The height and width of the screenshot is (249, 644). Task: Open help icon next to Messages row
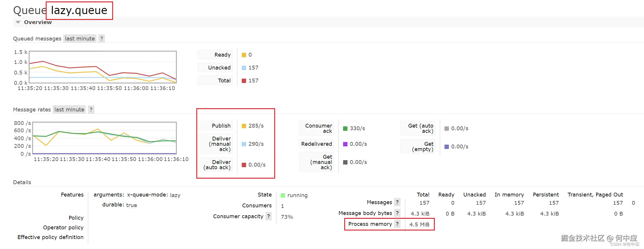(x=397, y=202)
